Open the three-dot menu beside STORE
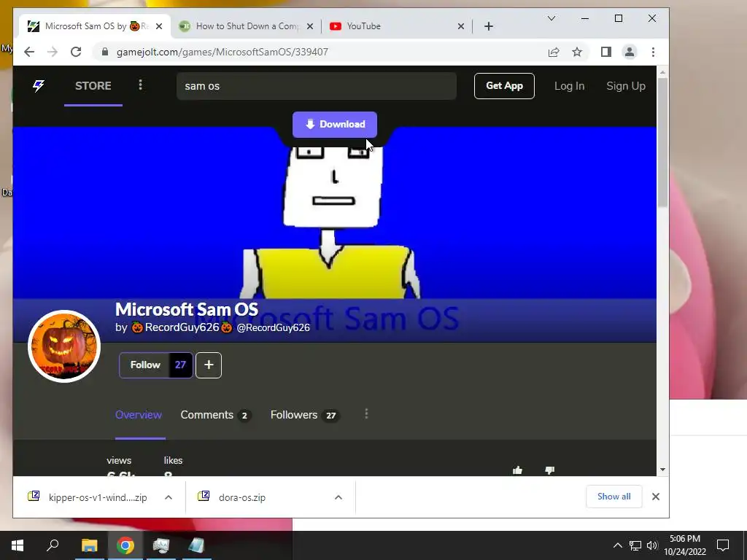This screenshot has height=560, width=747. click(x=140, y=85)
